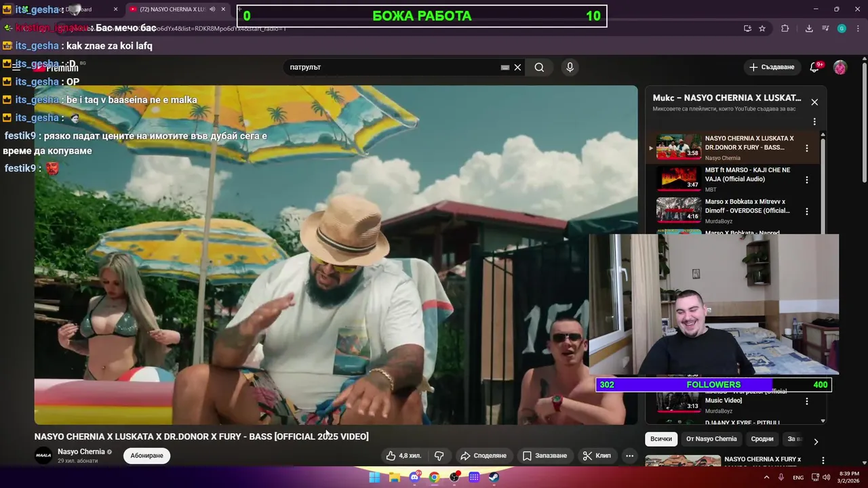Open options for suggested NASYO CHERNIA X FURY video
Image resolution: width=868 pixels, height=488 pixels.
tap(823, 460)
